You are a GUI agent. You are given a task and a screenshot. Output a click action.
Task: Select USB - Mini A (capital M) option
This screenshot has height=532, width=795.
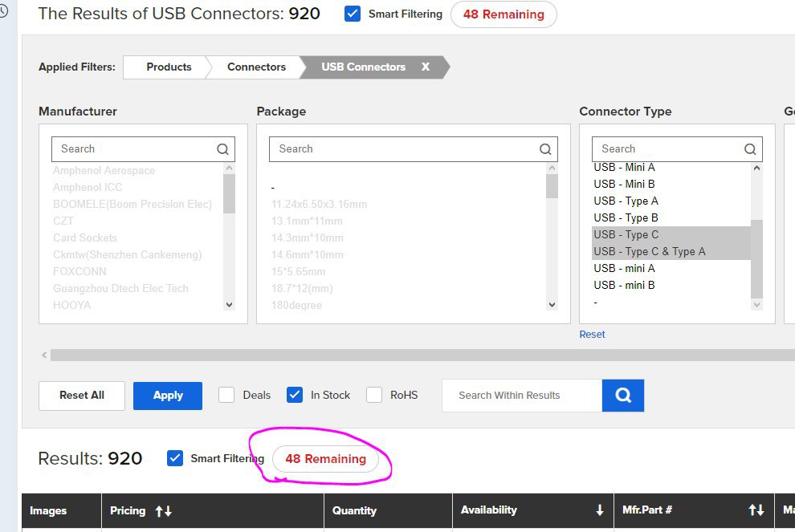(624, 167)
